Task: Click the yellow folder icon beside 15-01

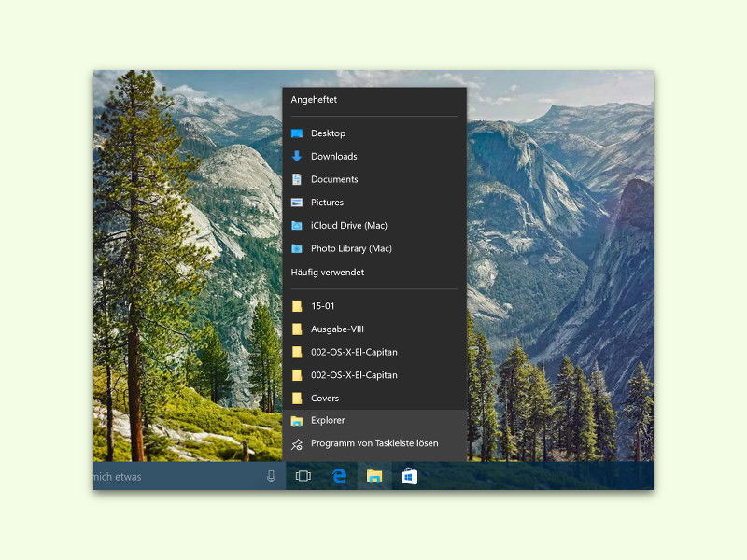Action: [297, 306]
